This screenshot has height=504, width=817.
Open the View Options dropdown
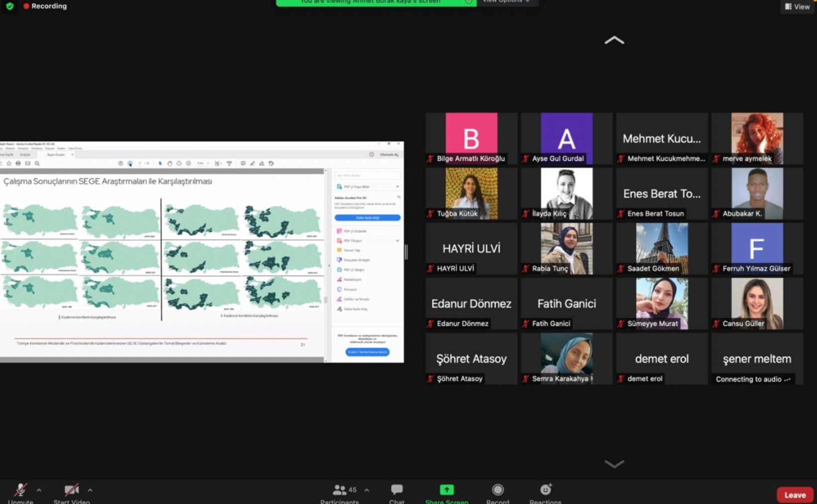click(x=507, y=1)
